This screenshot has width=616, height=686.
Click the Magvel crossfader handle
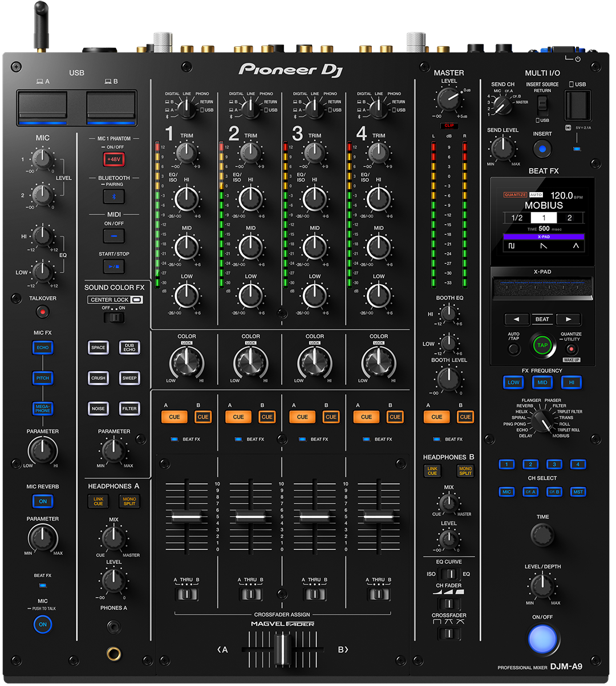282,650
